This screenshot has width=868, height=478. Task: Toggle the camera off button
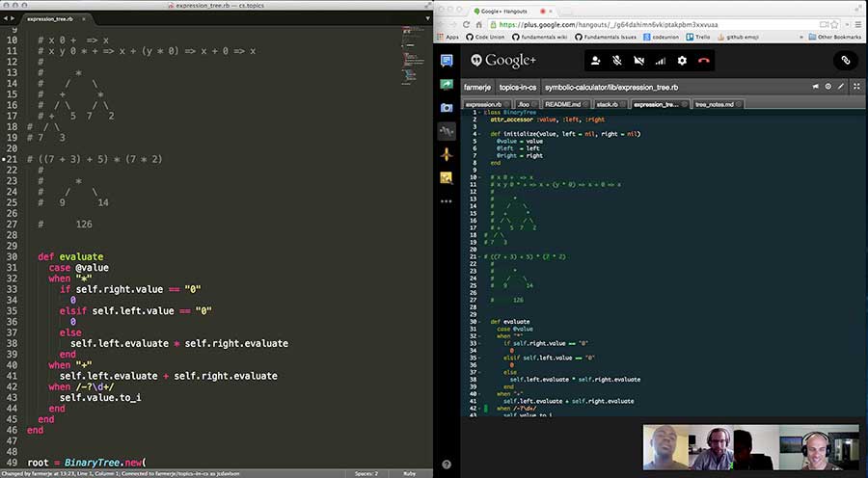(x=638, y=60)
